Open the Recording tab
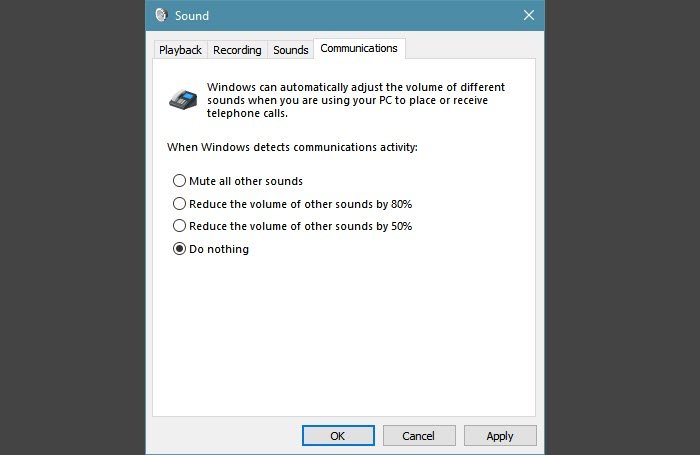The width and height of the screenshot is (700, 455). 237,50
